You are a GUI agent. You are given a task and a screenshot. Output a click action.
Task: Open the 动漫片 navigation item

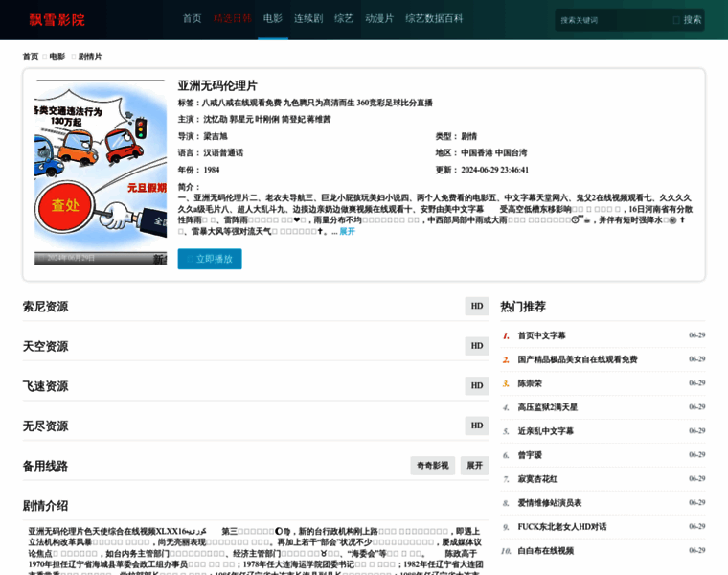coord(379,18)
